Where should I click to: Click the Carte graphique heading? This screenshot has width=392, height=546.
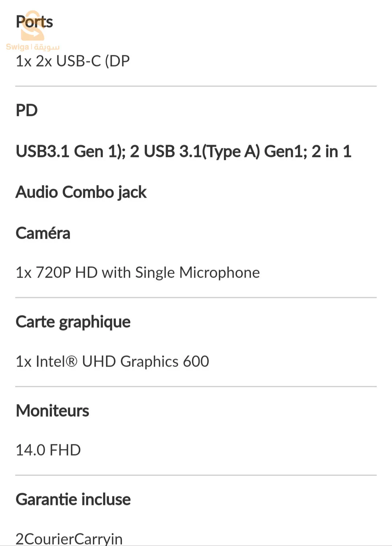tap(73, 322)
